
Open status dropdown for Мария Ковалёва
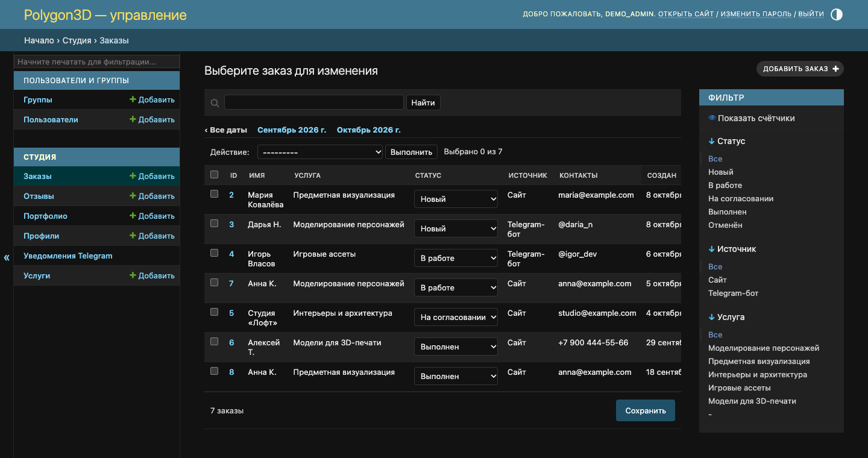[x=456, y=199]
